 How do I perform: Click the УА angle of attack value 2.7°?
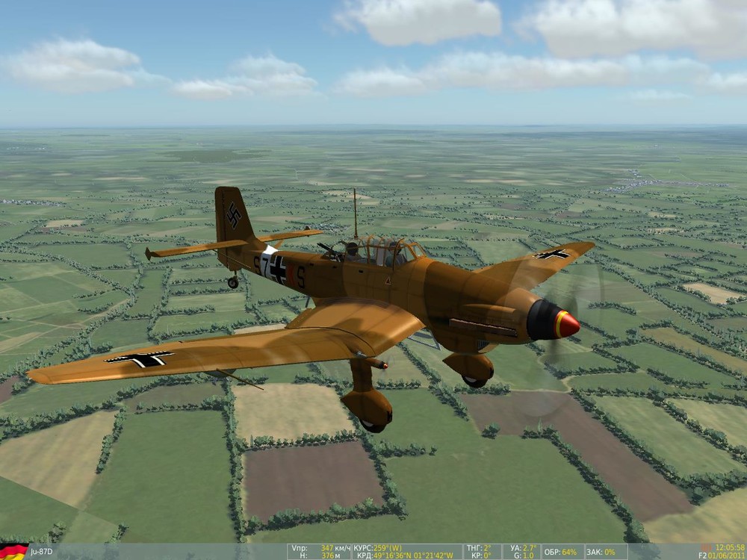[x=528, y=547]
